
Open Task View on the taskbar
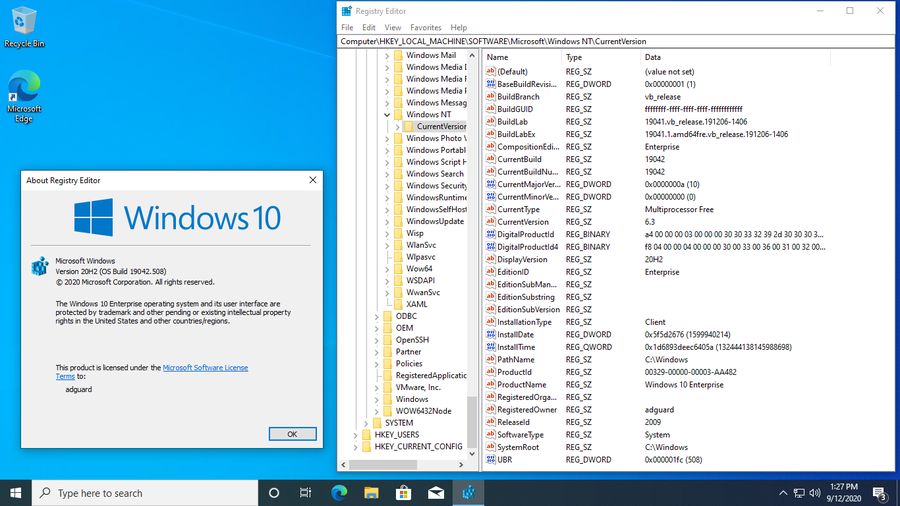305,493
